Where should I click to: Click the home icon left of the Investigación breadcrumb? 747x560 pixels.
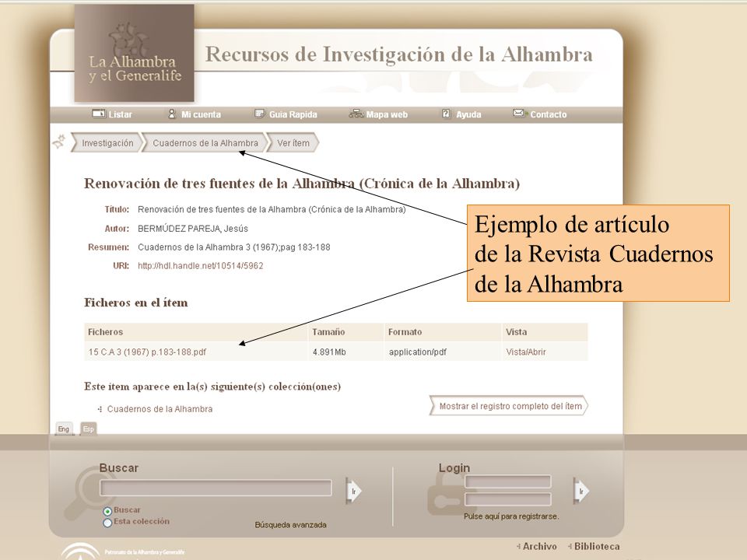59,142
